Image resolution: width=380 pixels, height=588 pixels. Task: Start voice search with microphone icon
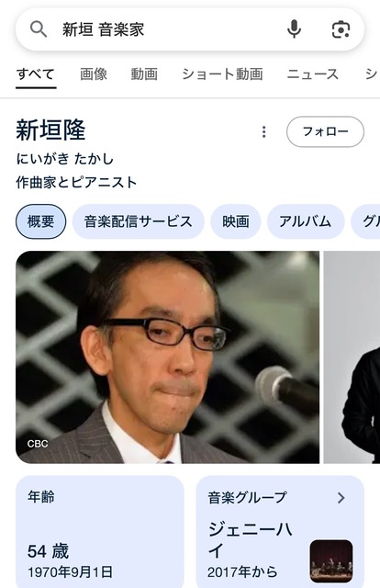pyautogui.click(x=295, y=28)
